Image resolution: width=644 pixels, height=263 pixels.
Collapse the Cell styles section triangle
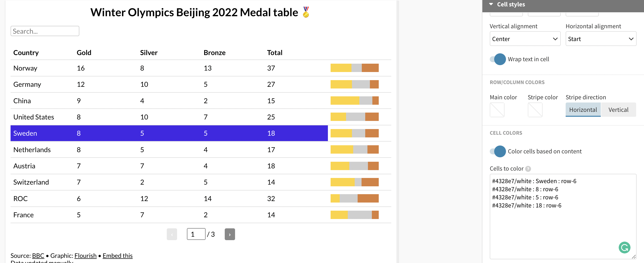pyautogui.click(x=491, y=4)
